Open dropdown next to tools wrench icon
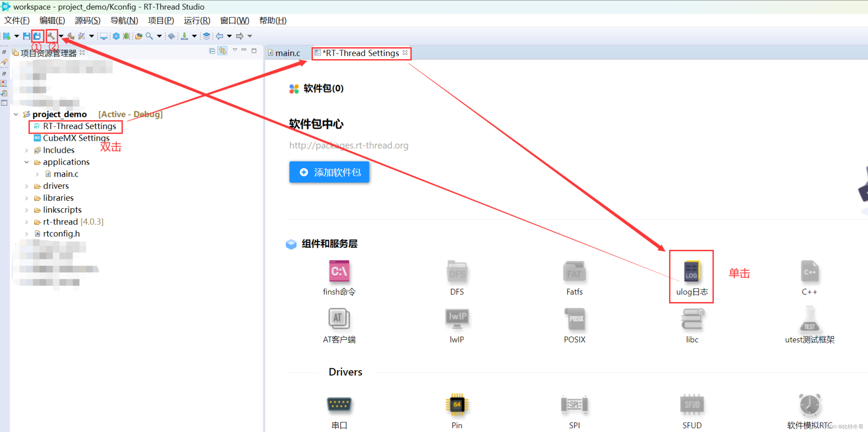Screen dimensions: 868x432 tap(91, 36)
